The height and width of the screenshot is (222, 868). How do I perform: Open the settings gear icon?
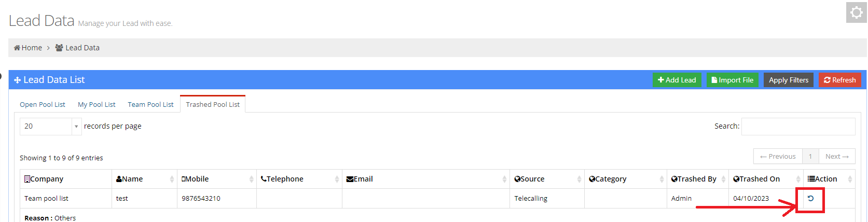pos(856,12)
